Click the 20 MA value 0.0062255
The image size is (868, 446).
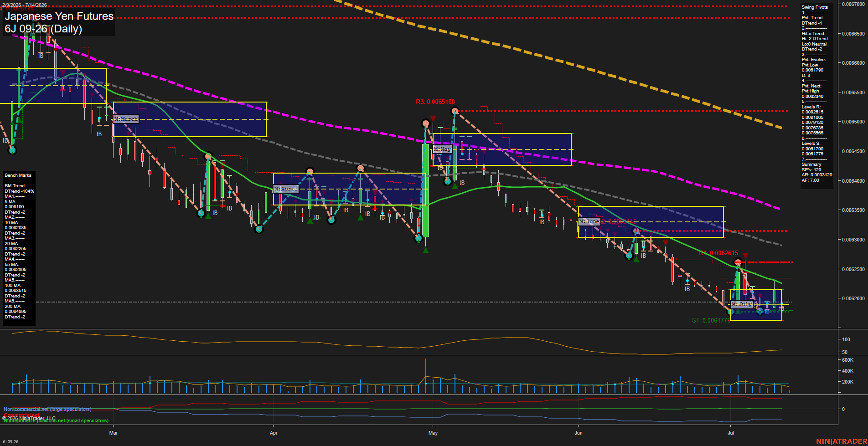tap(15, 249)
